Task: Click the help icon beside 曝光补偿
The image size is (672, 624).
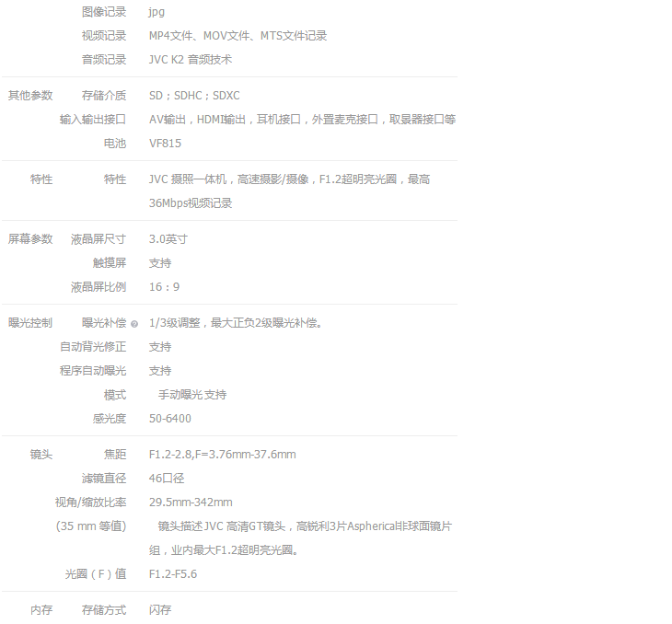Action: click(134, 324)
